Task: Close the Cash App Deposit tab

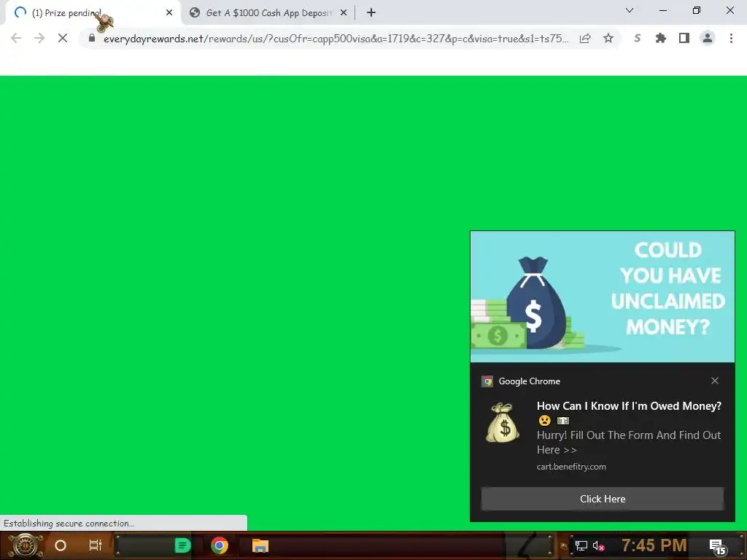Action: click(344, 13)
